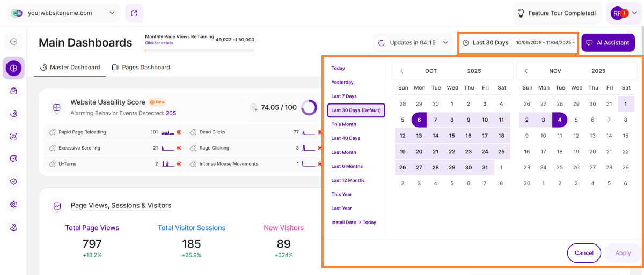Open the dashboard pie chart sidebar icon
The height and width of the screenshot is (275, 644).
(x=14, y=68)
